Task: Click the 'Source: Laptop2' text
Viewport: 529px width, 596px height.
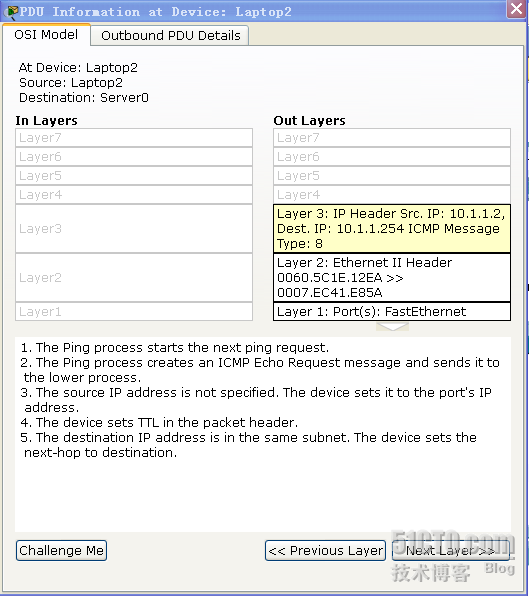Action: tap(71, 82)
